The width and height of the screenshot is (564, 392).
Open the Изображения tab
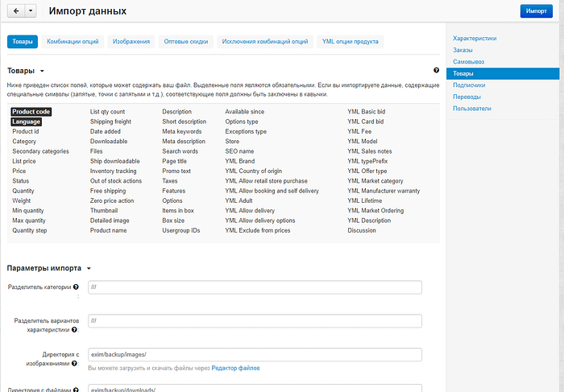coord(130,41)
